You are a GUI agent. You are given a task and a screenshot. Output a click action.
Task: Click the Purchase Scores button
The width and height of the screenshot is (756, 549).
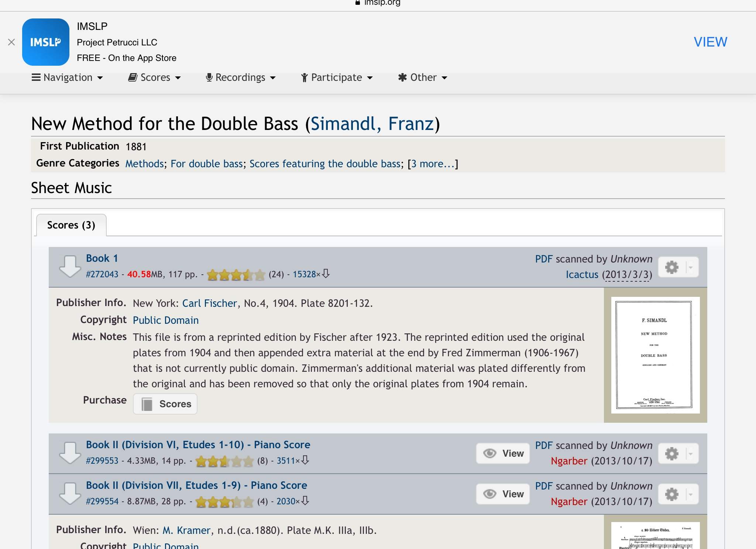(x=165, y=404)
